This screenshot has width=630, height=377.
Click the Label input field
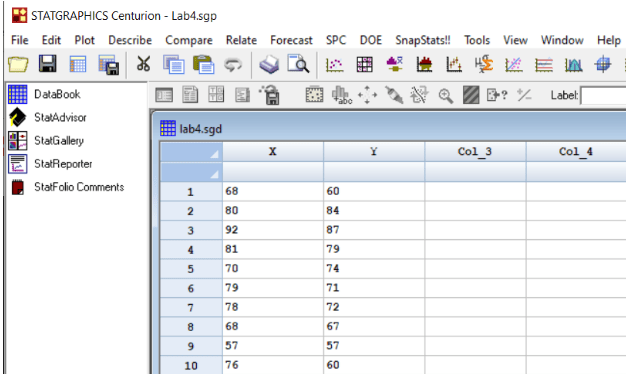click(x=603, y=96)
